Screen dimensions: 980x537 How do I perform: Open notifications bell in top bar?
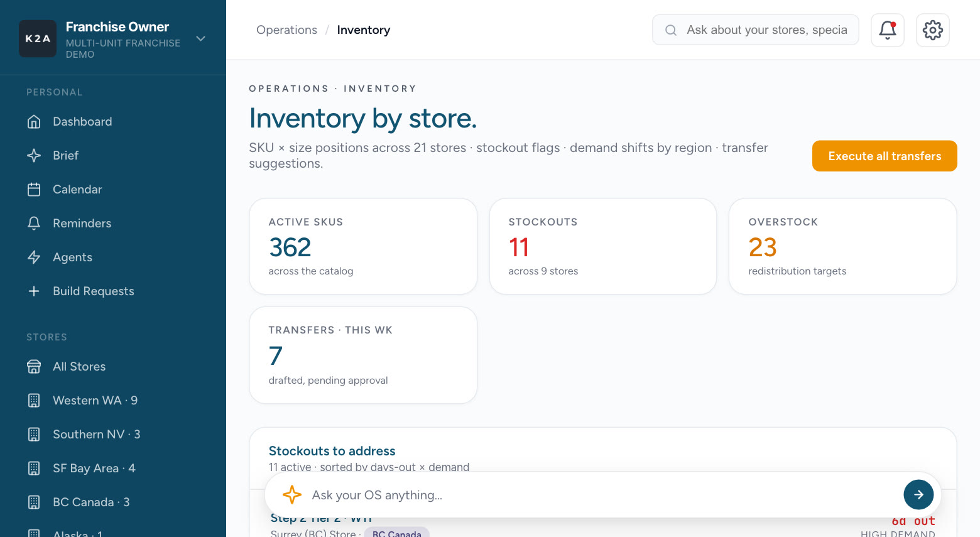click(x=888, y=30)
